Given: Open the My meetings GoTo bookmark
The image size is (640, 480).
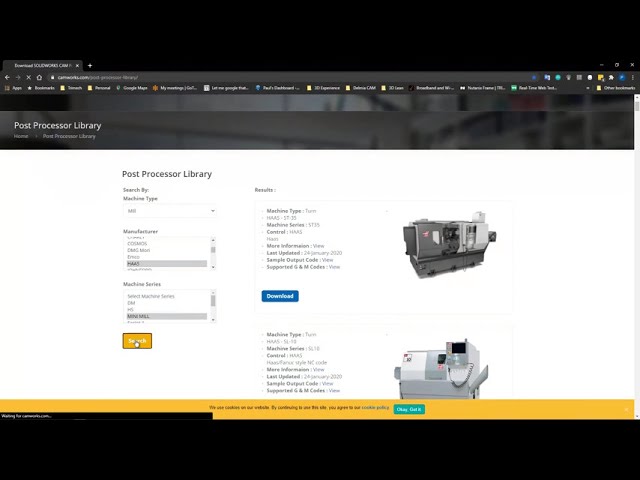Looking at the screenshot, I should [175, 88].
